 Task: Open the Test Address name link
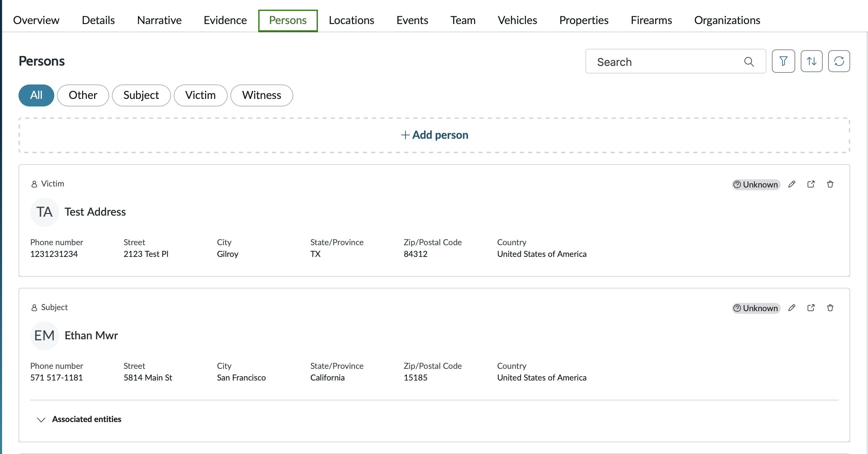[x=95, y=212]
